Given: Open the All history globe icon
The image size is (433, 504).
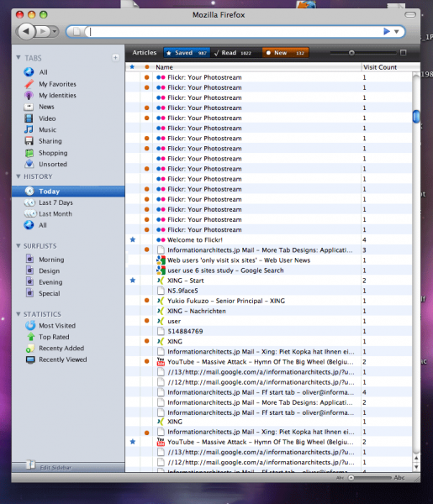Looking at the screenshot, I should pyautogui.click(x=29, y=225).
